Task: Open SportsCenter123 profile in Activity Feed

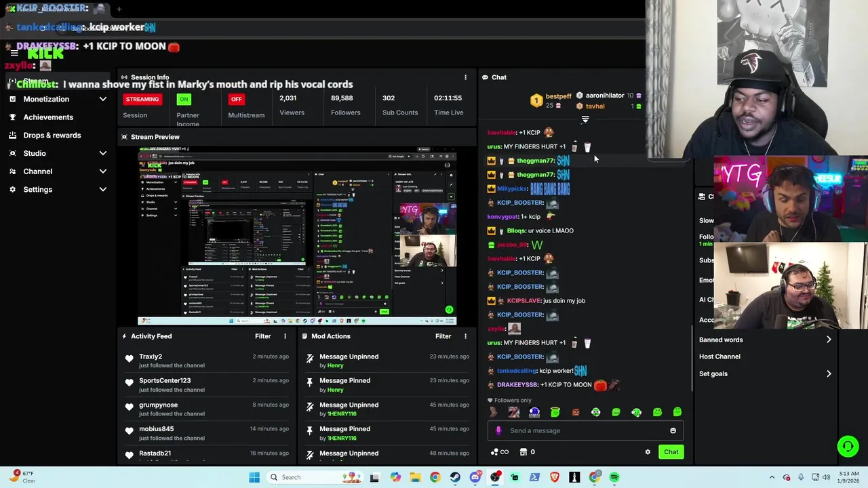Action: click(165, 381)
